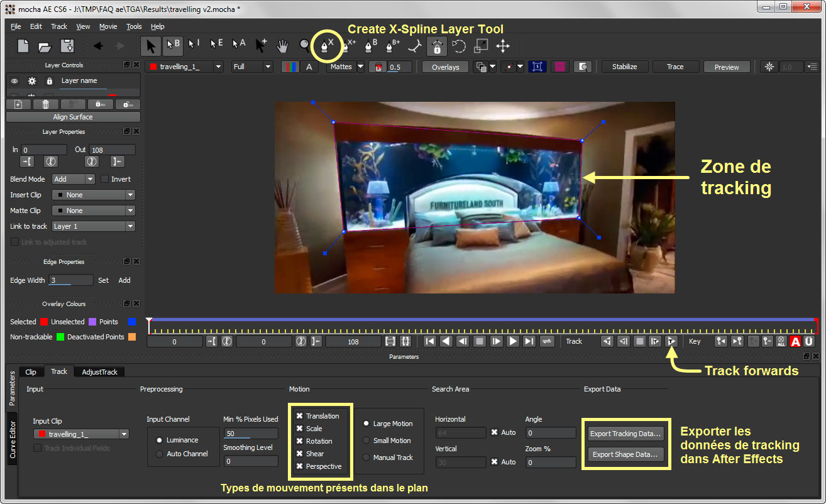Click Export Tracking Data button

626,434
